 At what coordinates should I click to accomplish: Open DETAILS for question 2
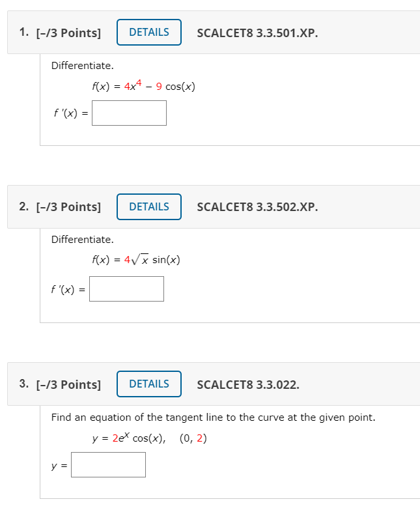[149, 207]
